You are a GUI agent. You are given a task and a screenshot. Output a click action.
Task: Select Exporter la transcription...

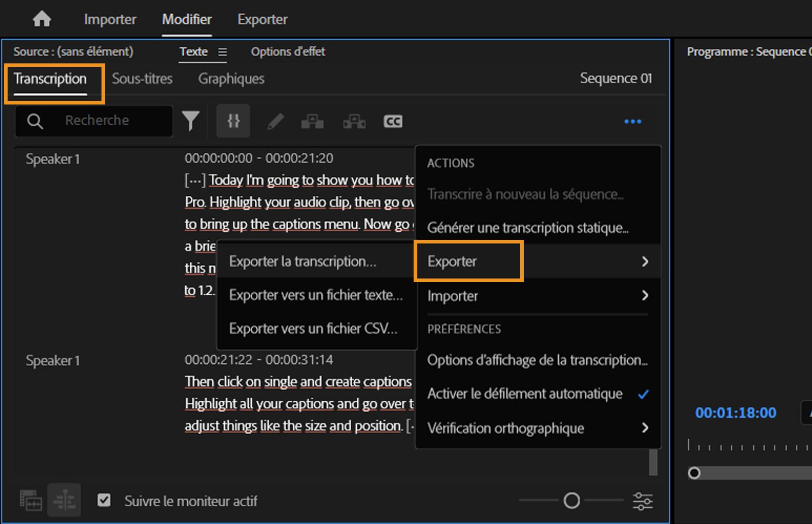[x=303, y=261]
